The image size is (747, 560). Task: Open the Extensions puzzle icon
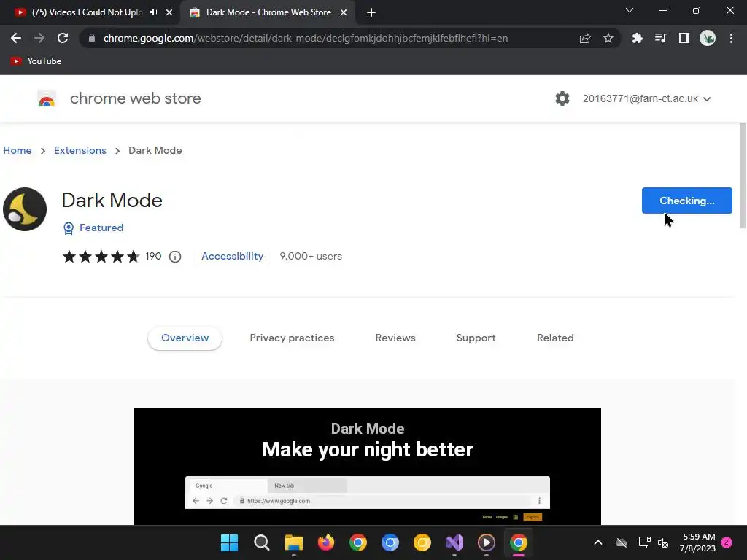coord(638,38)
